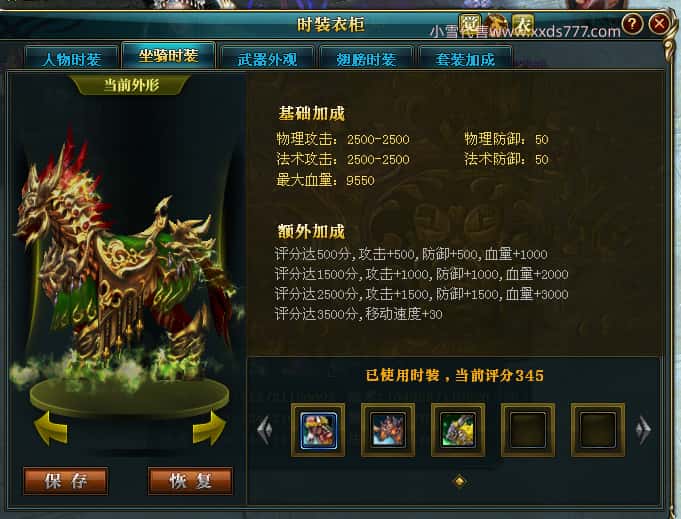Viewport: 681px width, 519px height.
Task: Click the fourth empty costume slot
Action: [x=528, y=430]
